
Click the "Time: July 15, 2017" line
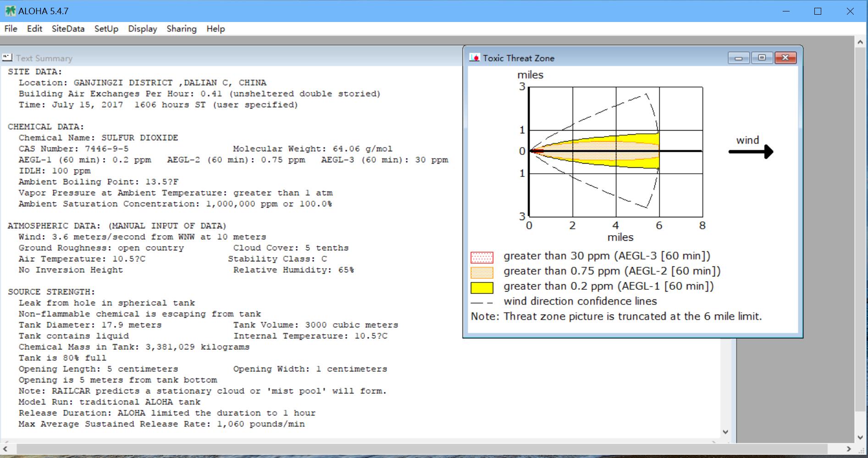[x=158, y=105]
